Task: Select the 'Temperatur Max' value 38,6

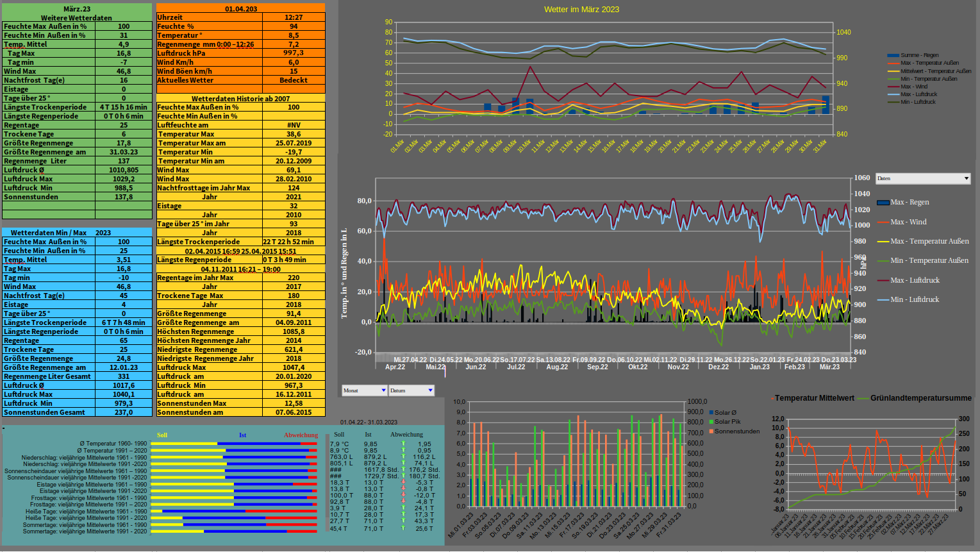Action: pyautogui.click(x=294, y=134)
